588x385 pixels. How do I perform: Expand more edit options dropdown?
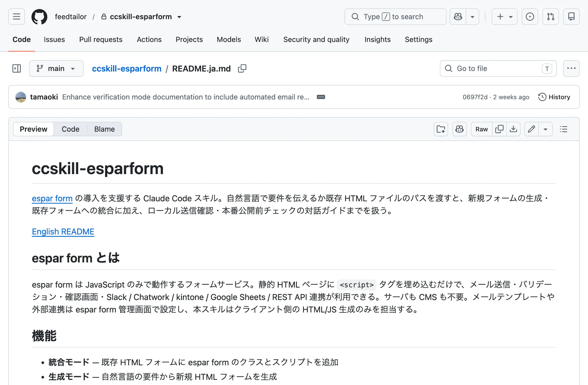tap(545, 129)
